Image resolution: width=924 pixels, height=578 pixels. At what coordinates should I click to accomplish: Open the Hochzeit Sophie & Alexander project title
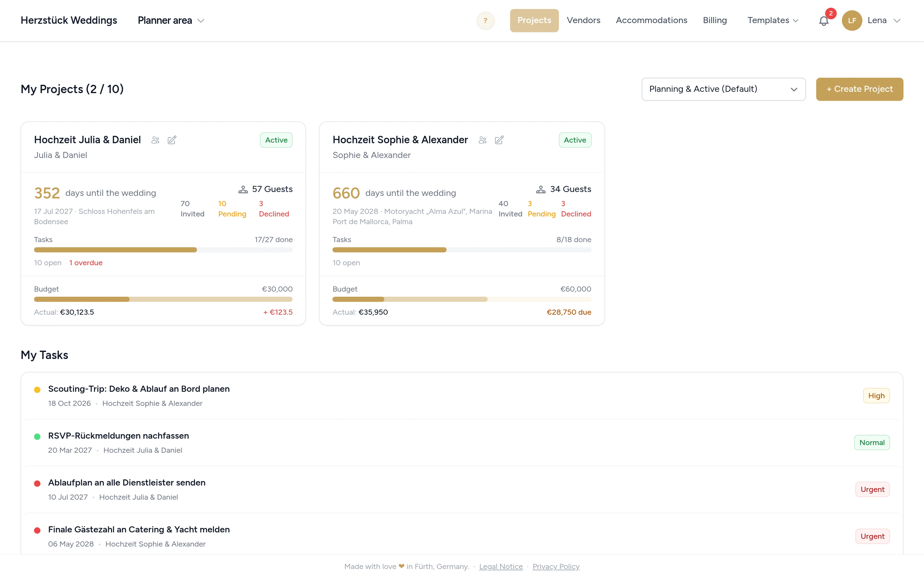(400, 140)
